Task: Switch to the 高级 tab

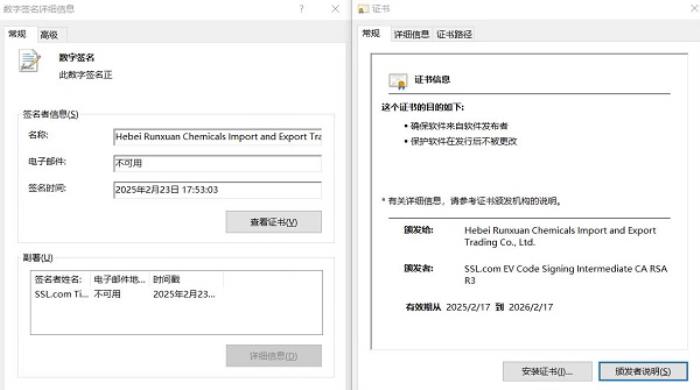Action: (49, 34)
